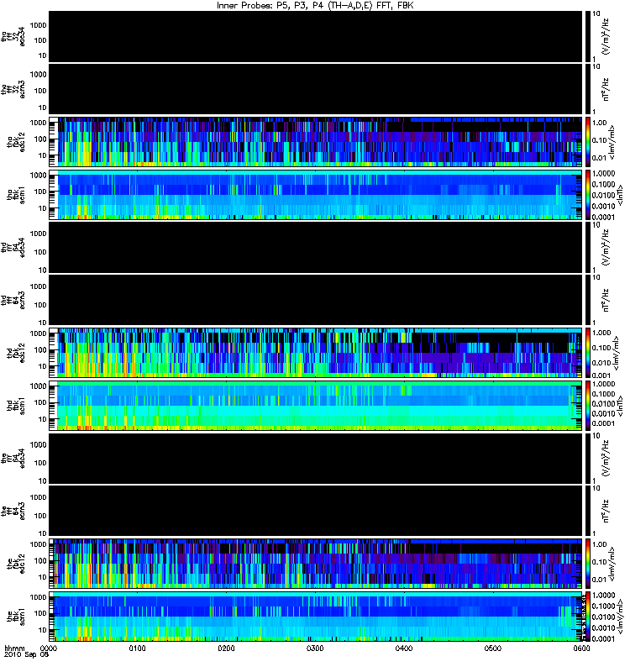630x672 pixels.
Task: Click the nT²/Hz unit label of tha scm3 panel
Action: [x=606, y=89]
